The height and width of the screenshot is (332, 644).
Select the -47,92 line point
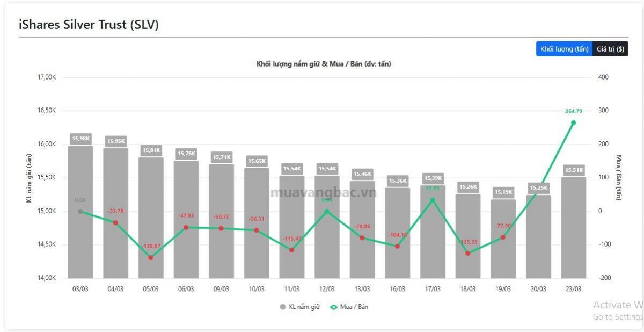click(186, 227)
